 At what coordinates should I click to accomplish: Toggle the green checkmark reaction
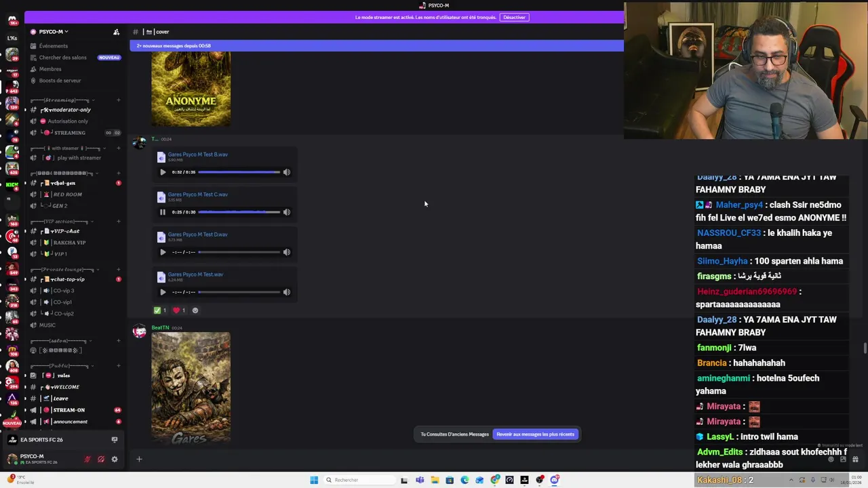pos(160,310)
